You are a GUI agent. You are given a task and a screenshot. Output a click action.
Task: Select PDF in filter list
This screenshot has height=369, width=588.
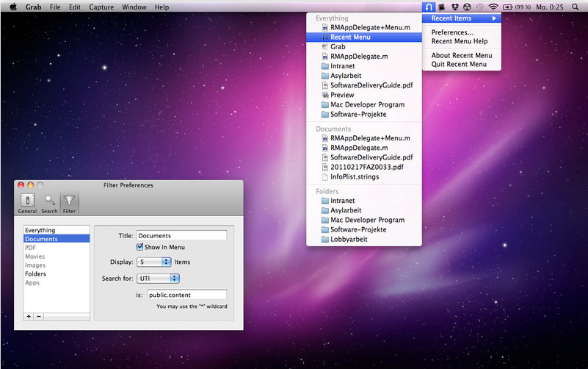[x=57, y=248]
